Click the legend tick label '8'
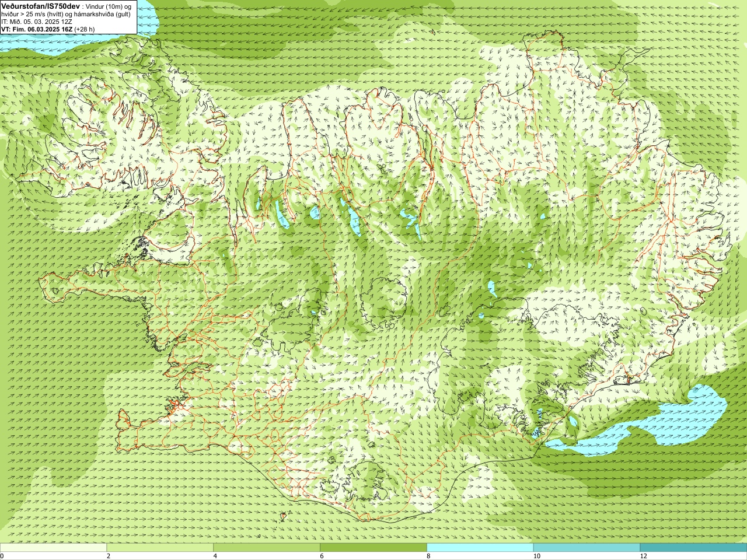Image resolution: width=747 pixels, height=560 pixels. click(428, 556)
